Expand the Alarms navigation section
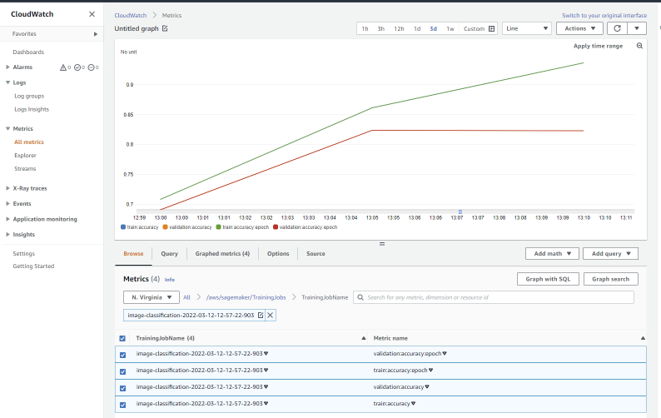Screen dimensions: 661x418 pyautogui.click(x=8, y=67)
